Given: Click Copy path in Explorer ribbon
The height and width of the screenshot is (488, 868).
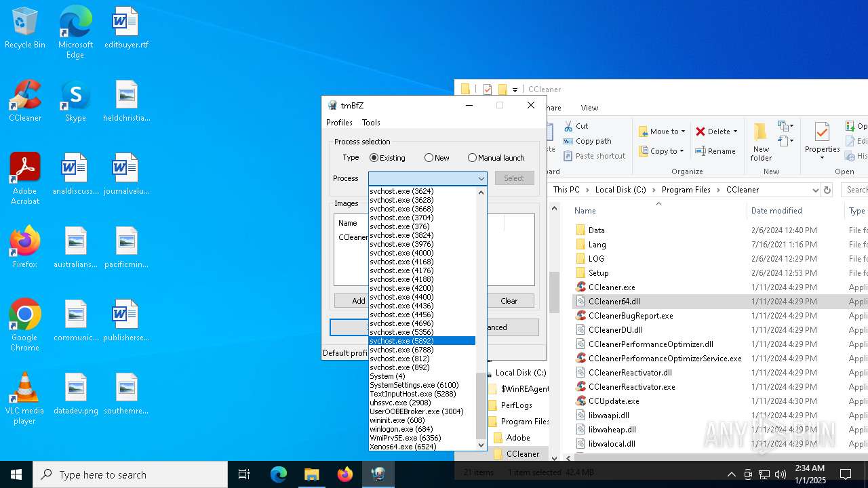Looking at the screenshot, I should point(587,141).
